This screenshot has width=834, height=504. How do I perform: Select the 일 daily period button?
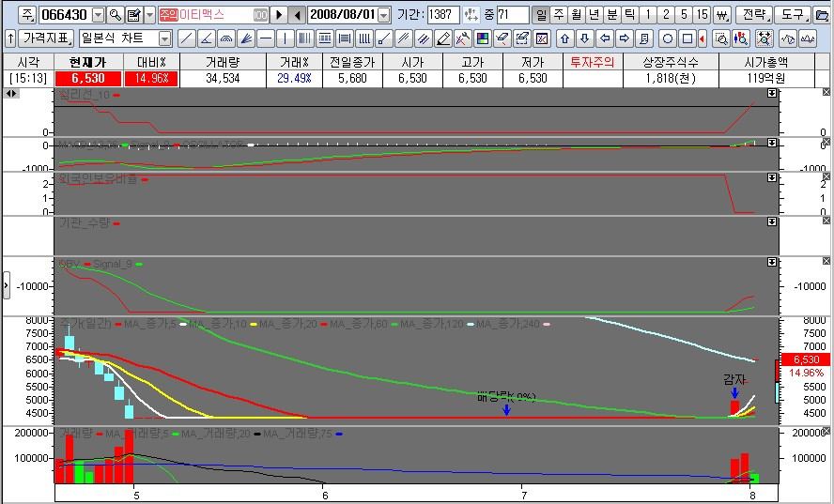click(540, 15)
